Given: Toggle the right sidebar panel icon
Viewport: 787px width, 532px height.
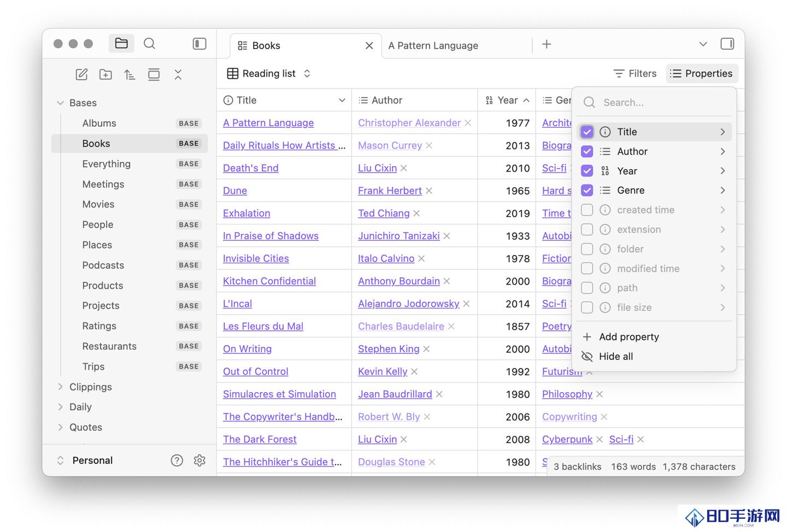Looking at the screenshot, I should (x=727, y=44).
